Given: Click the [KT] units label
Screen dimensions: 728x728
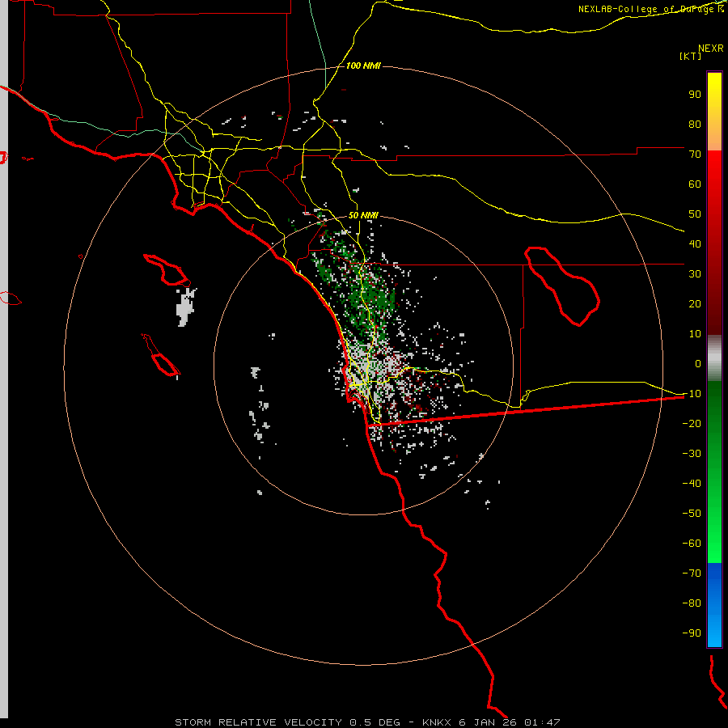Looking at the screenshot, I should (690, 56).
